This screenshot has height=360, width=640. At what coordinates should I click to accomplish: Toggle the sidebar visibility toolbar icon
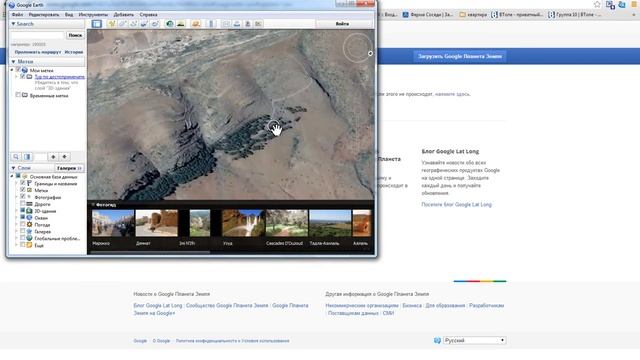[x=96, y=24]
